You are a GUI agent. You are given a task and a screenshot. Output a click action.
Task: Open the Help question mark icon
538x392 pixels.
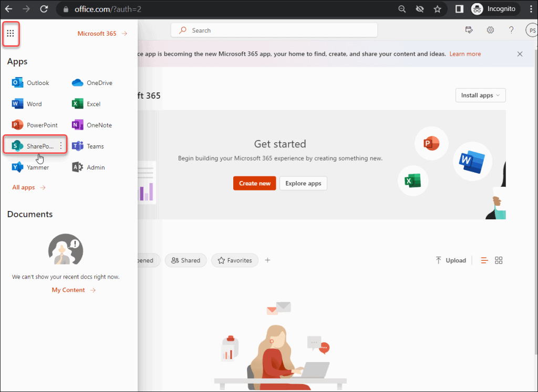(x=511, y=30)
